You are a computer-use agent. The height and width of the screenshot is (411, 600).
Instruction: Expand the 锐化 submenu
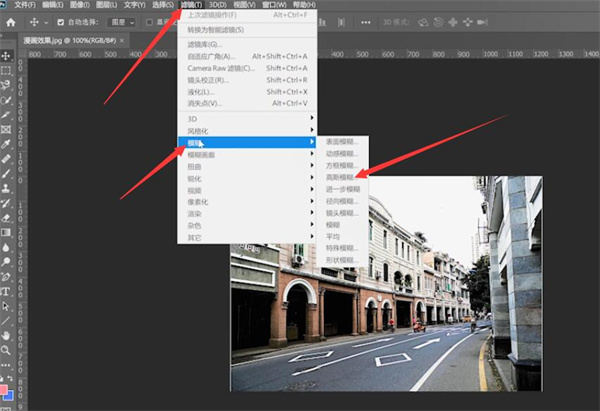pos(247,178)
